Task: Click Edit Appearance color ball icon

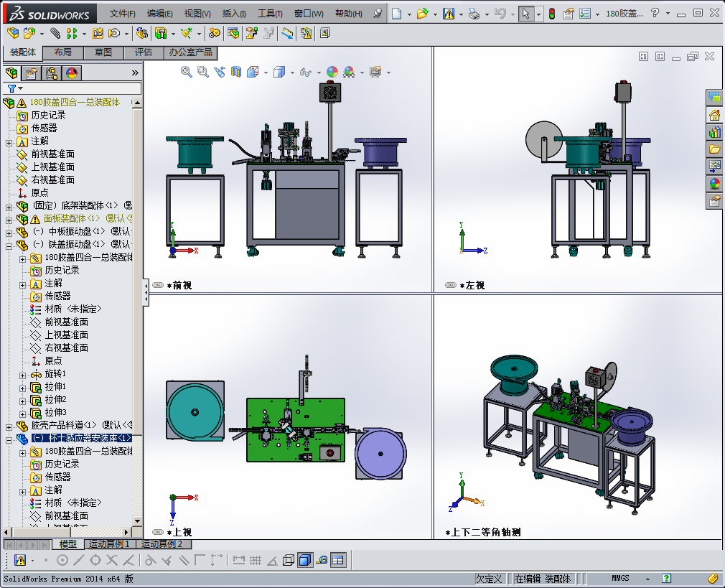Action: click(332, 72)
